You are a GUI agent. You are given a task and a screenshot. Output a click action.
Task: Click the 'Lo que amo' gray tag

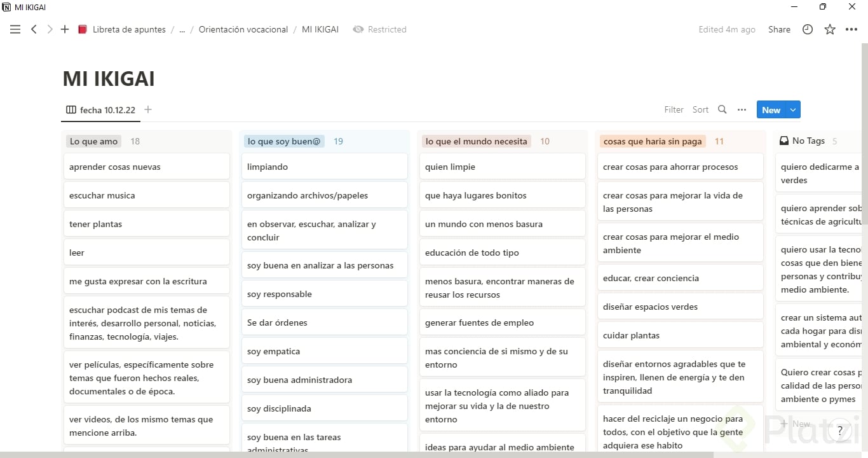[x=94, y=141]
